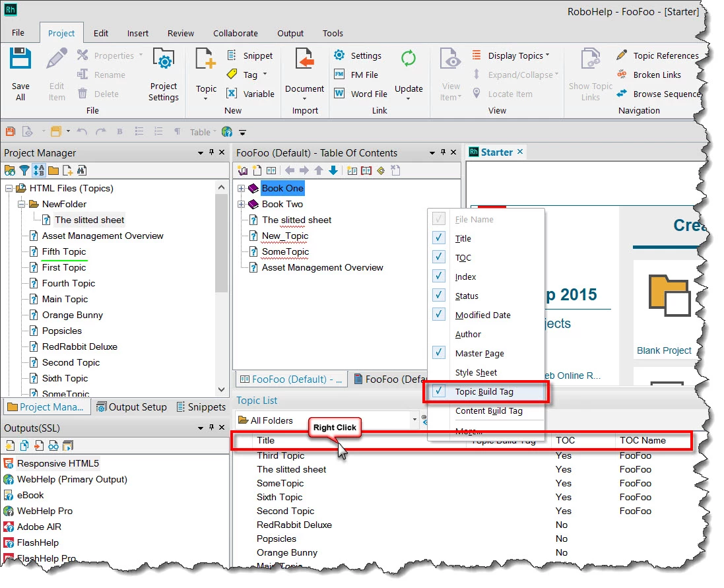Toggle the Title column checkbox
This screenshot has height=588, width=724.
(x=439, y=238)
